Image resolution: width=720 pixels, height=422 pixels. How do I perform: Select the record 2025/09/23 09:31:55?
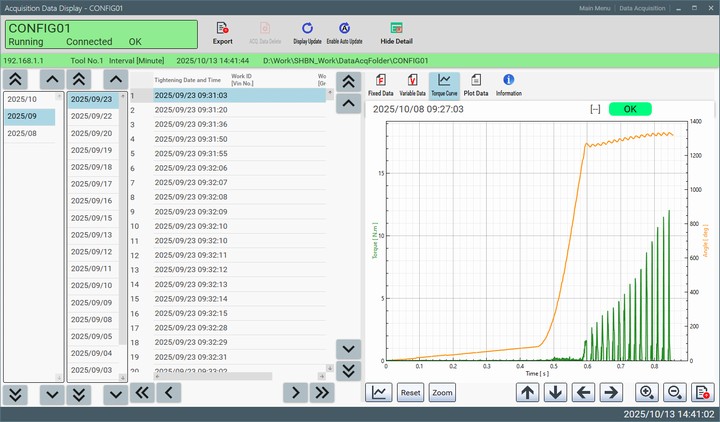191,154
